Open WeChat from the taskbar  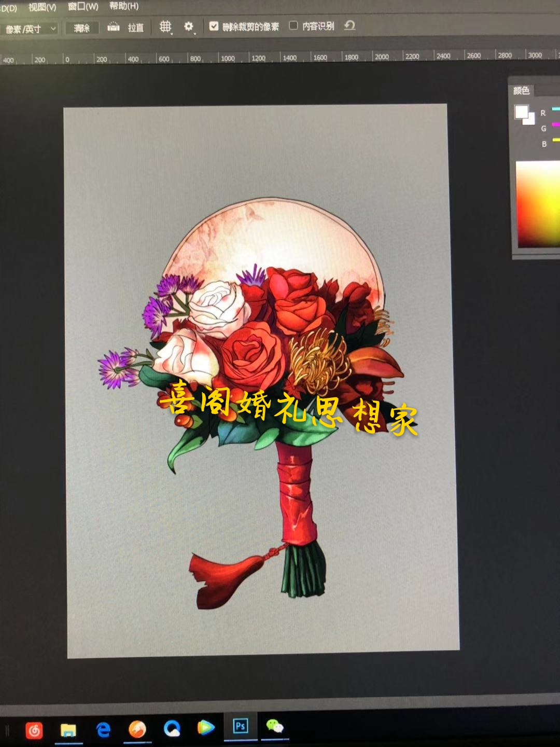274,726
